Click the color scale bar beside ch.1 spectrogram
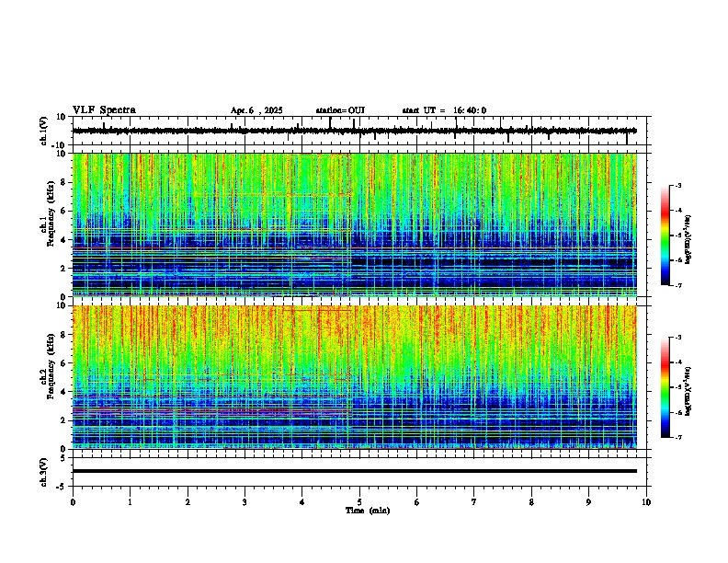Viewport: 728px width, 563px height. [x=665, y=236]
